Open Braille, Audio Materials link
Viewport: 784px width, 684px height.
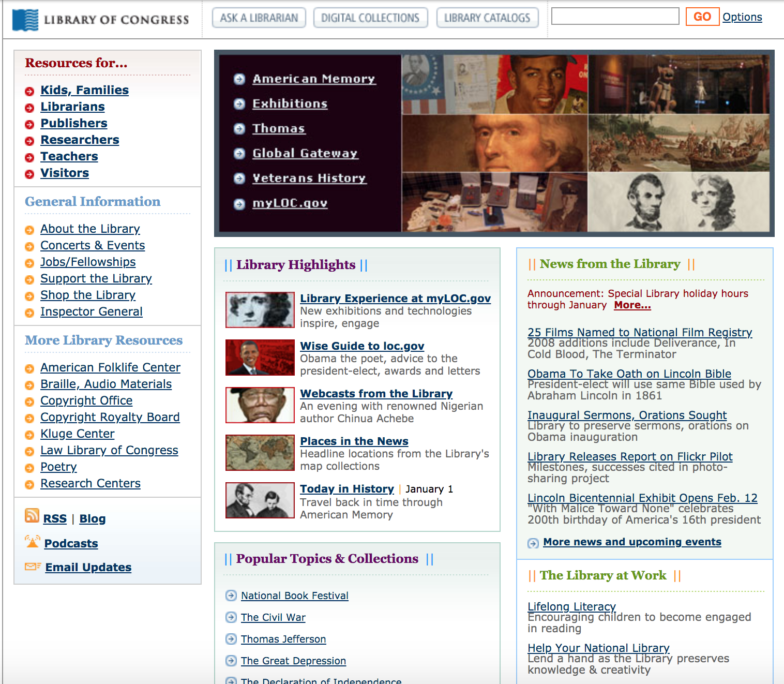click(x=106, y=384)
